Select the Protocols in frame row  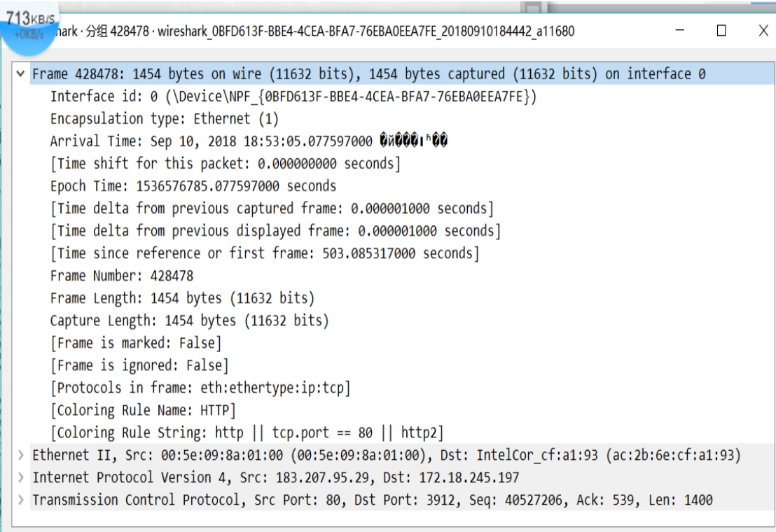click(200, 388)
